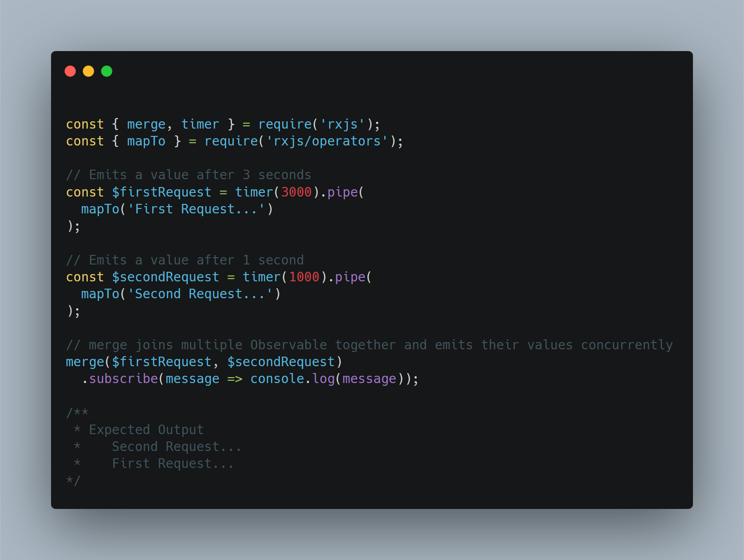Click the 'First Request...' string in mapTo
Image resolution: width=744 pixels, height=560 pixels.
(196, 209)
